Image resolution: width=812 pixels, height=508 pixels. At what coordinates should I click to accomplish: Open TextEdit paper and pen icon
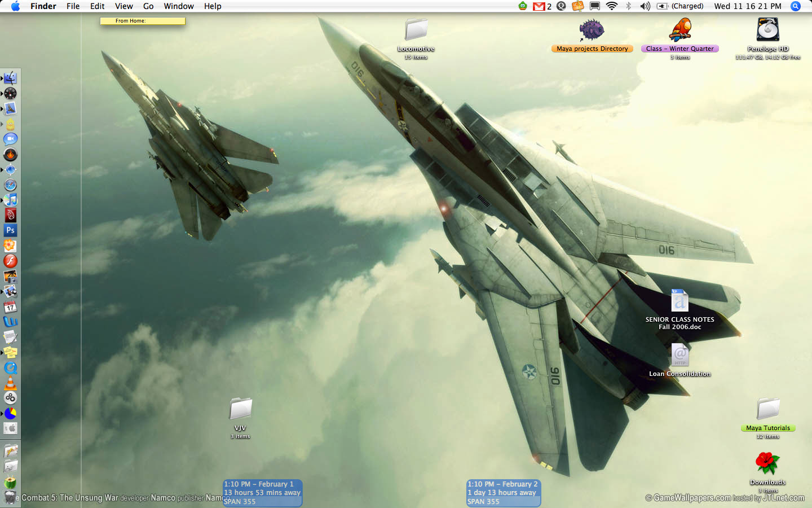click(x=10, y=337)
